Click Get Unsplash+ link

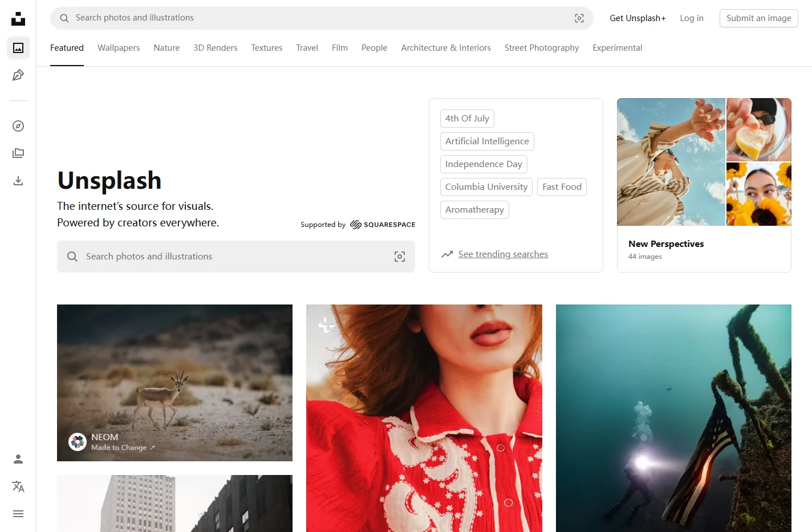tap(638, 18)
